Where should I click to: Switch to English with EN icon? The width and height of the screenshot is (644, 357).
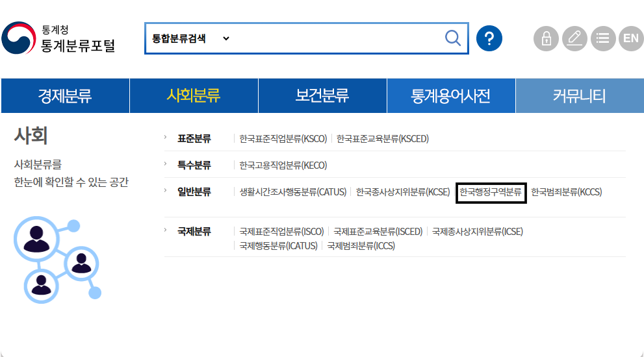coord(630,38)
